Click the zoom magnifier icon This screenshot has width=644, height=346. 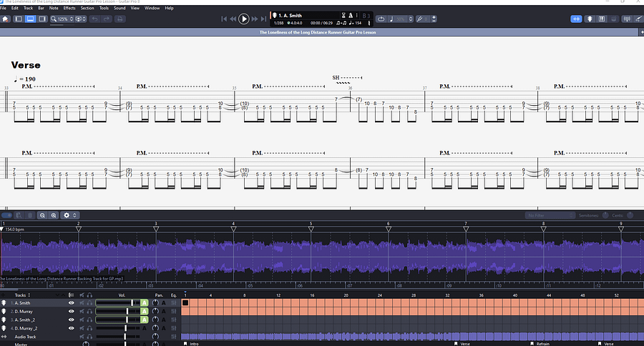point(54,19)
